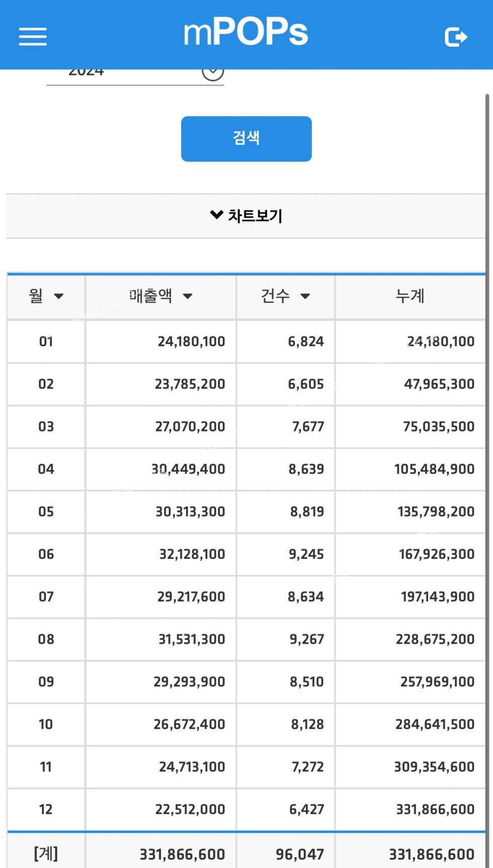Select the month 12 row
This screenshot has width=493, height=868.
pos(46,809)
